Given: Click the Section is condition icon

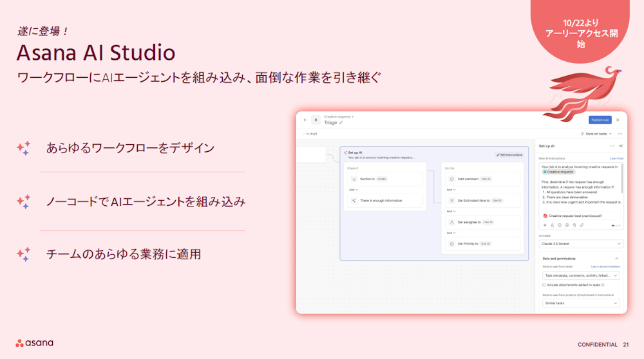Looking at the screenshot, I should coord(354,179).
